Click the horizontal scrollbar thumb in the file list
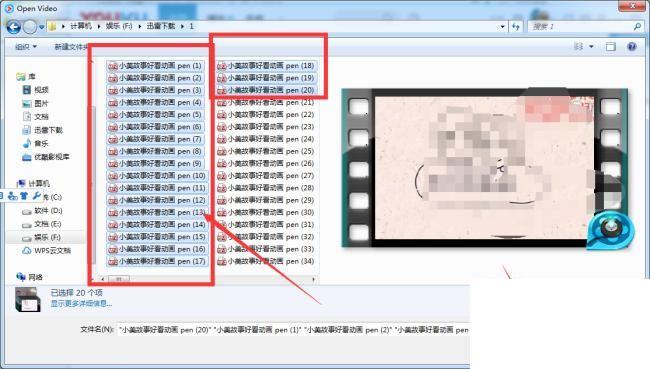 [x=119, y=279]
